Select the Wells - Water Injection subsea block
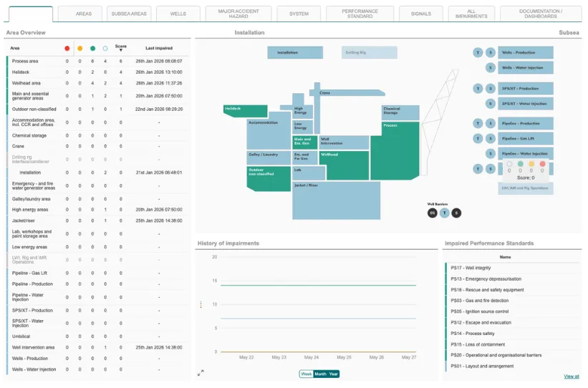588x388 pixels. pyautogui.click(x=526, y=68)
